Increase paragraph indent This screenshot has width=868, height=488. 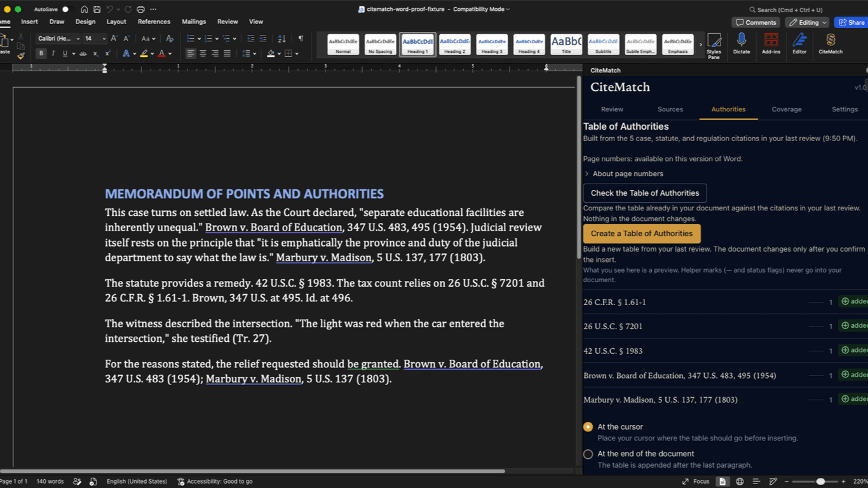[263, 39]
